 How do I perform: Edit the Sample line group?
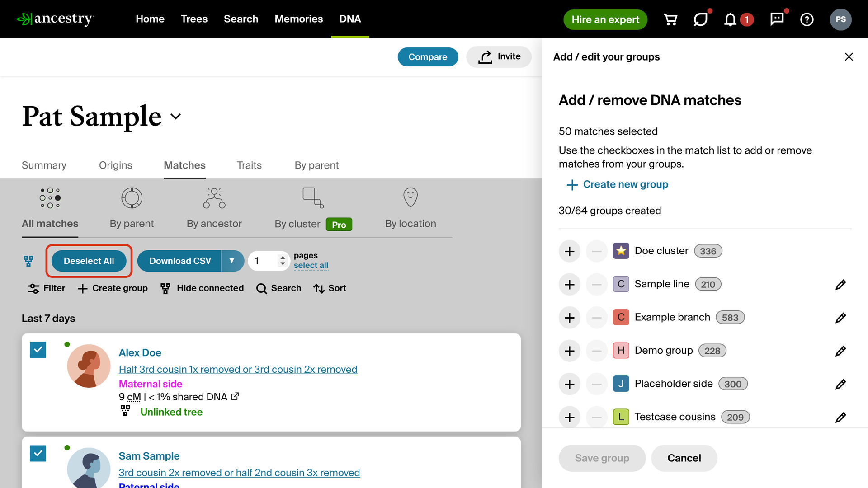[x=840, y=285]
